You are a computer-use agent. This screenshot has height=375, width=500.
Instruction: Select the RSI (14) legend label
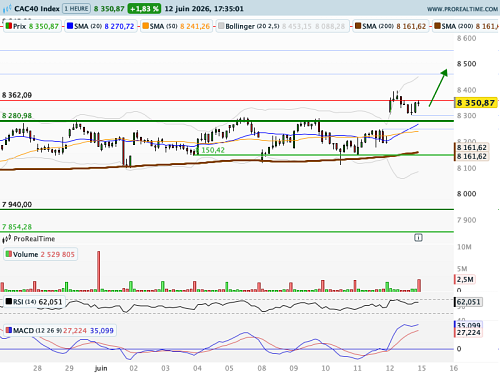[x=25, y=302]
